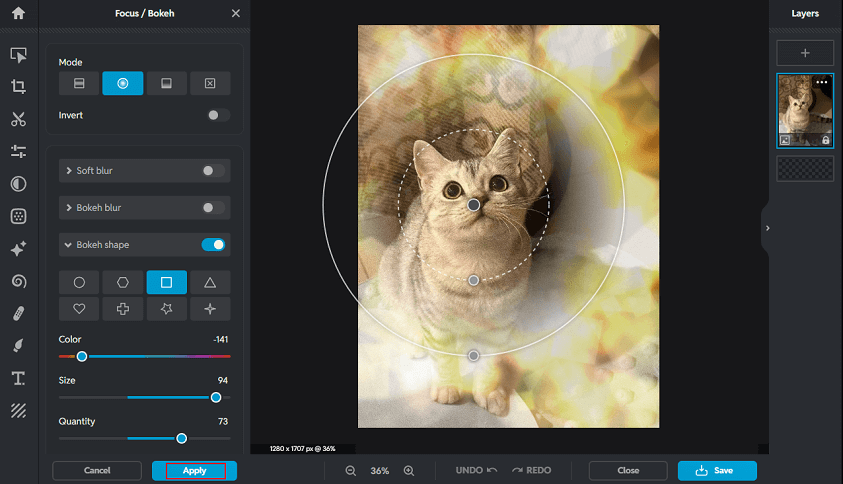Select the Arrange tool in left toolbar
This screenshot has height=484, width=843.
point(18,55)
